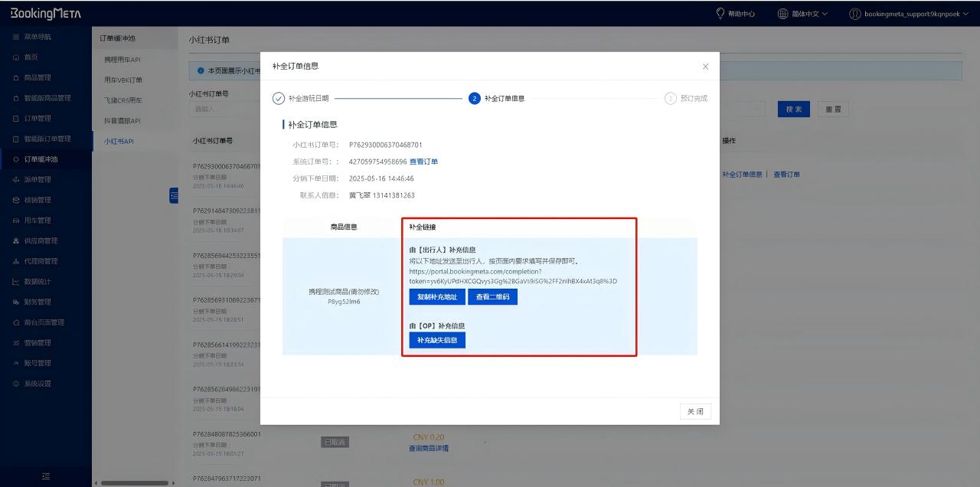This screenshot has height=487, width=980.
Task: Click the blue sidebar collapse handle icon
Action: coord(174,197)
